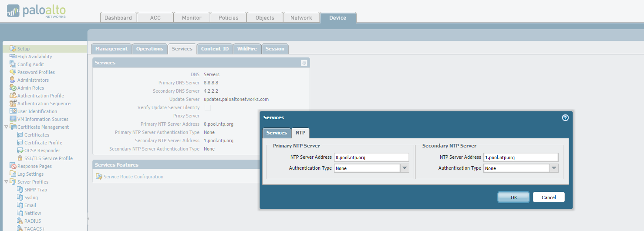Click the Log Settings icon
The width and height of the screenshot is (644, 231).
pyautogui.click(x=13, y=174)
